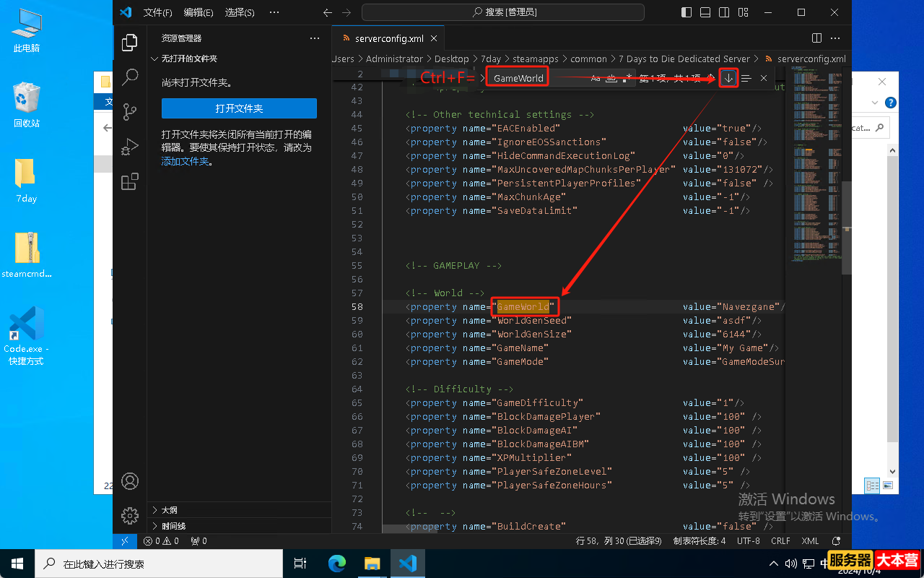This screenshot has width=924, height=578.
Task: Click serverconfig.xml in the breadcrumb
Action: click(811, 59)
